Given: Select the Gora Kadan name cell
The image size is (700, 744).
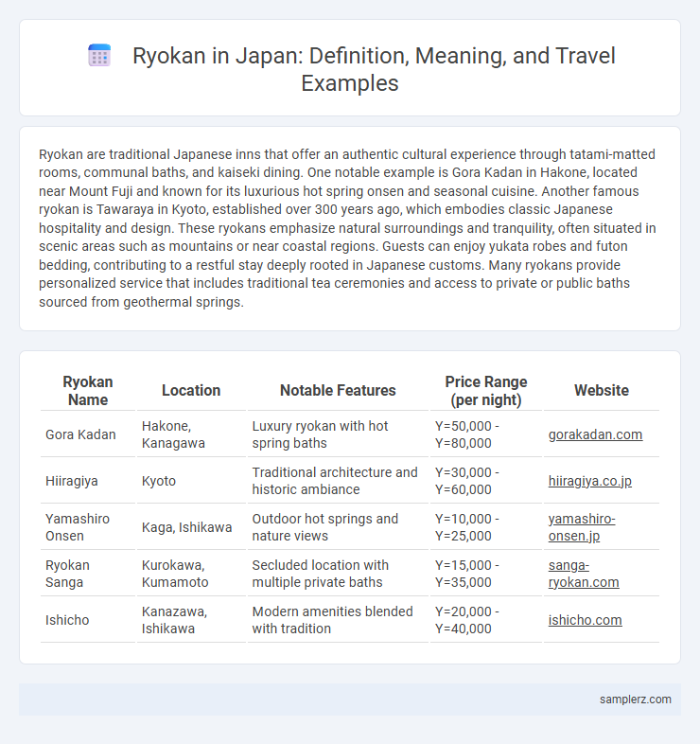Looking at the screenshot, I should pyautogui.click(x=88, y=434).
